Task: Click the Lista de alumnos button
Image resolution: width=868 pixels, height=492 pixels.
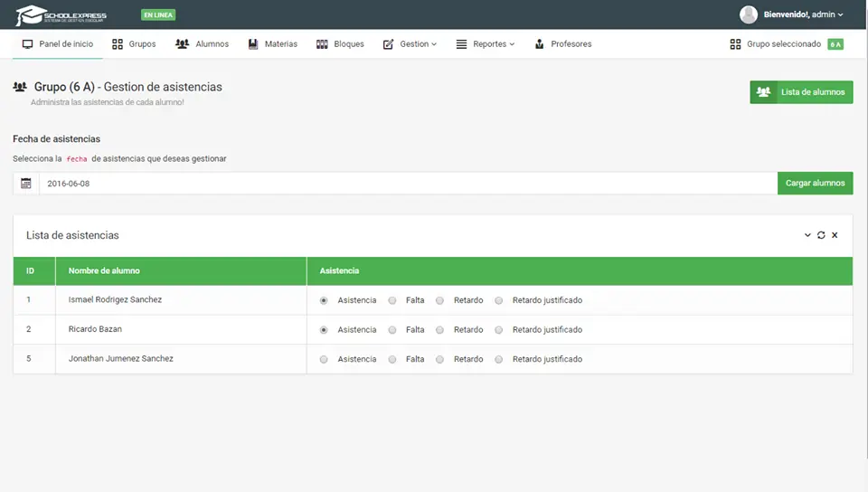Action: click(801, 92)
